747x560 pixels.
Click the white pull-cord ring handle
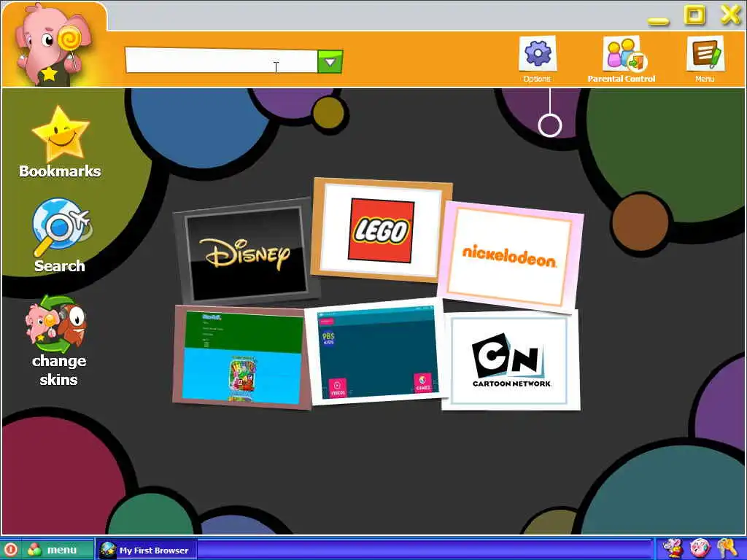point(550,125)
